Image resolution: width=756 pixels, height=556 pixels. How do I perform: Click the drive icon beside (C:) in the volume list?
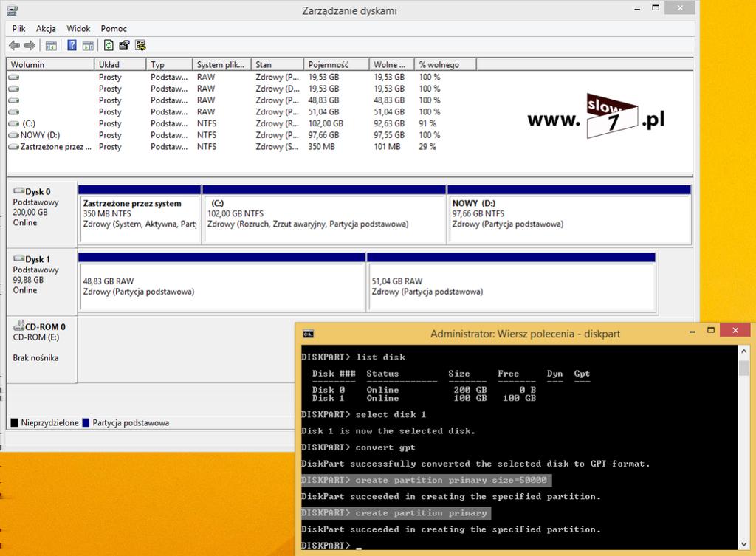(x=14, y=124)
